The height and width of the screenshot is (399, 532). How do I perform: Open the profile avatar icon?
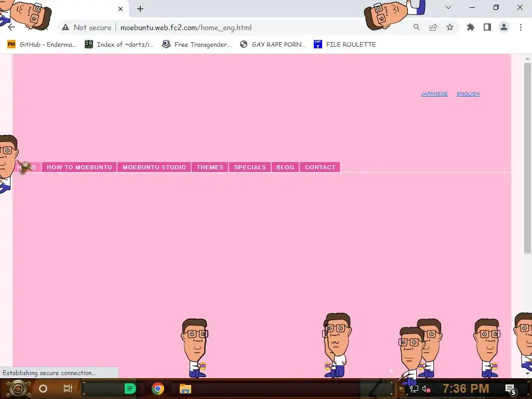(504, 28)
